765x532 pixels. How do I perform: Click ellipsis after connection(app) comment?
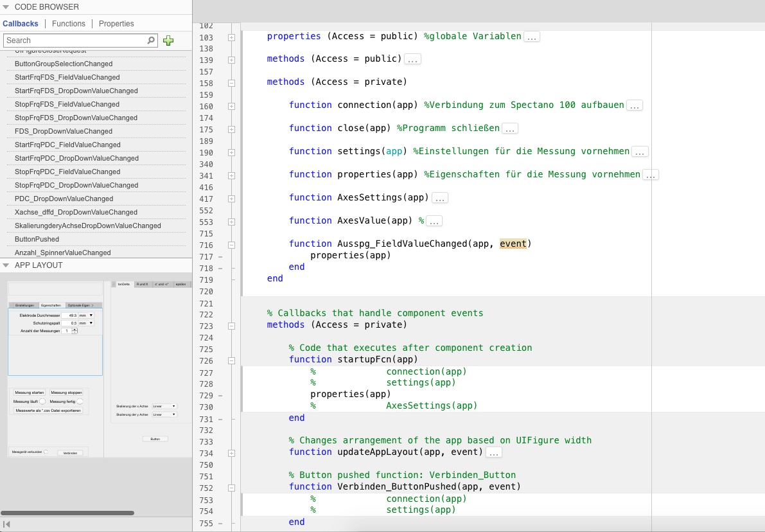tap(635, 105)
